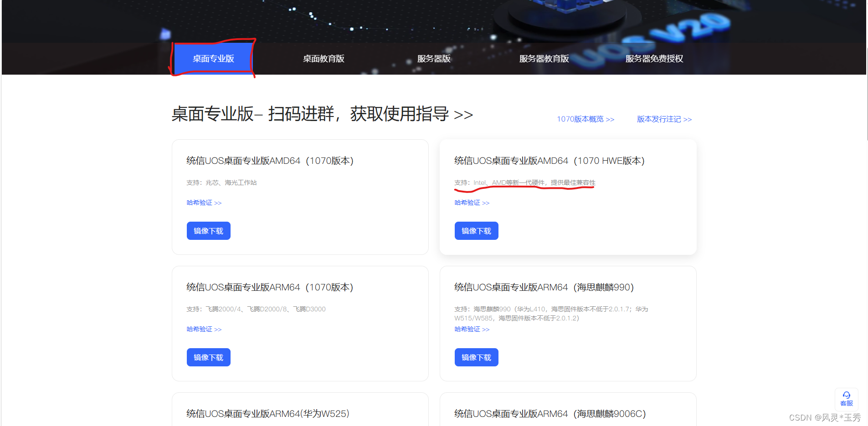This screenshot has width=868, height=426.
Task: Open the 版本发行注记 link
Action: pos(664,119)
